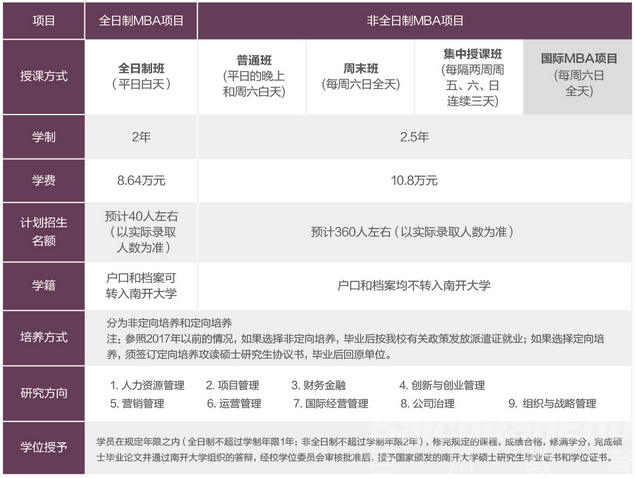Click the 学位授予 row label
This screenshot has width=635, height=478.
[x=45, y=446]
